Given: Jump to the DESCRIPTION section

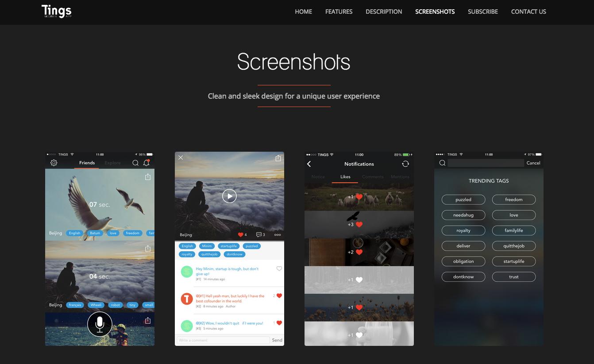Looking at the screenshot, I should [x=384, y=11].
